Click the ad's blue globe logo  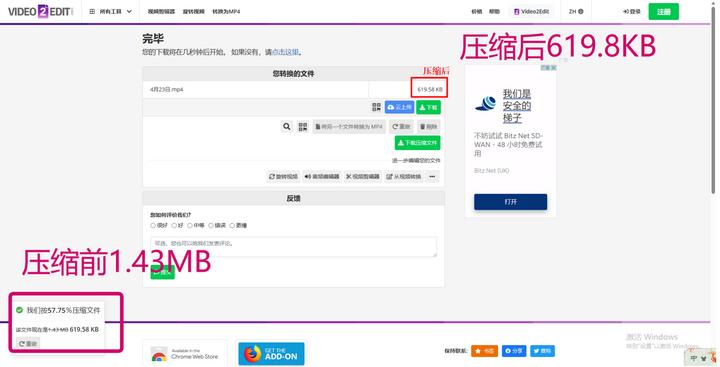485,104
